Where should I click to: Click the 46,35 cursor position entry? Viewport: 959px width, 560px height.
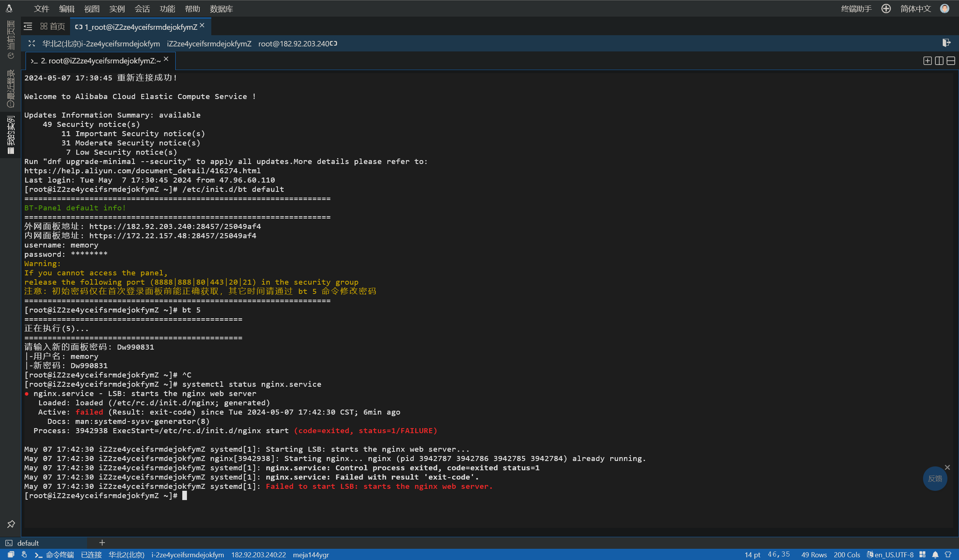779,554
